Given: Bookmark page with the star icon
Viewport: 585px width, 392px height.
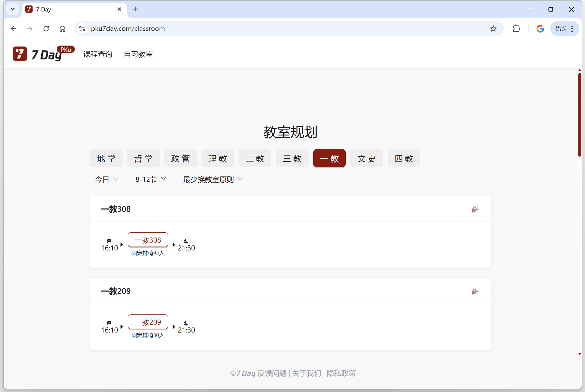Looking at the screenshot, I should point(493,29).
